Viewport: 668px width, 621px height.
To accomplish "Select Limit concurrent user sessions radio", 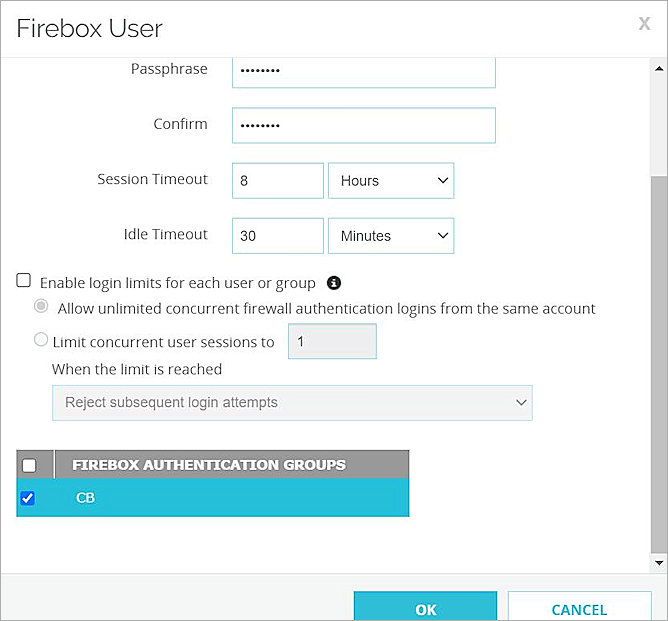I will point(41,340).
